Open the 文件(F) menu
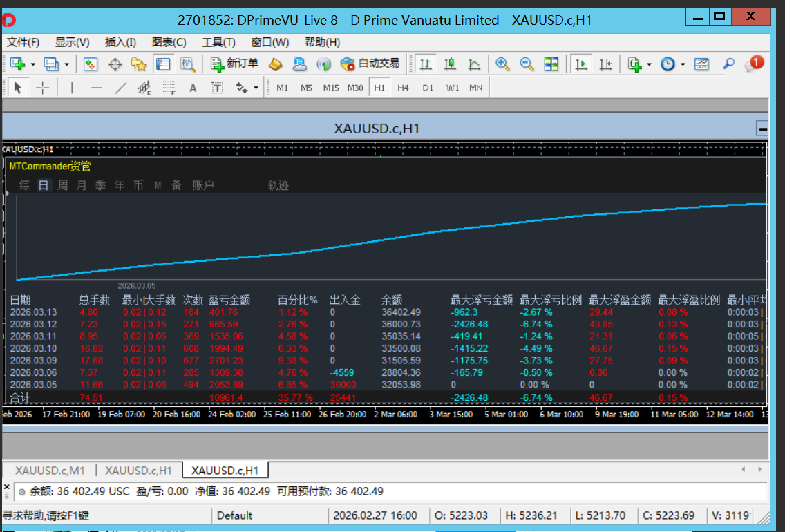The image size is (785, 532). click(23, 43)
